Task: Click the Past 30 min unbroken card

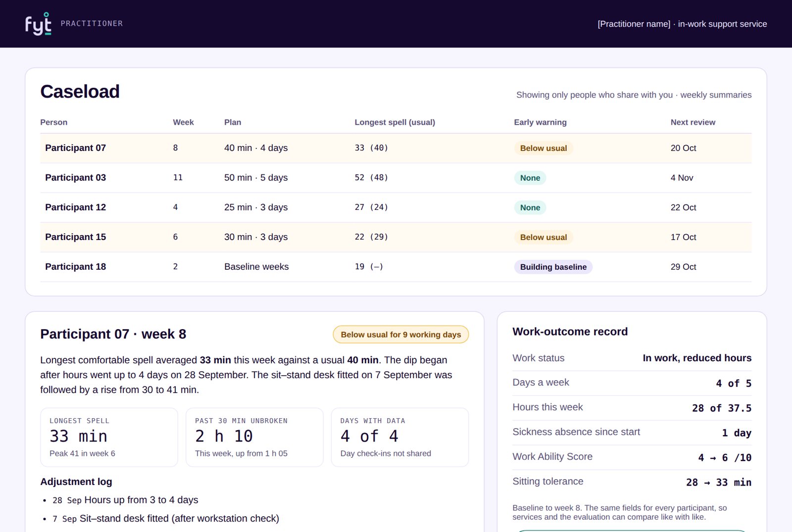Action: coord(254,437)
